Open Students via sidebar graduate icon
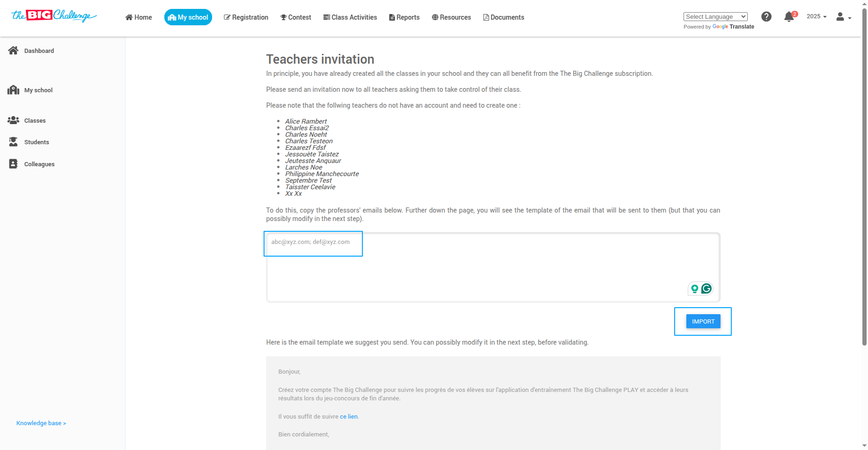Screen dimensions: 868x450 [x=13, y=142]
